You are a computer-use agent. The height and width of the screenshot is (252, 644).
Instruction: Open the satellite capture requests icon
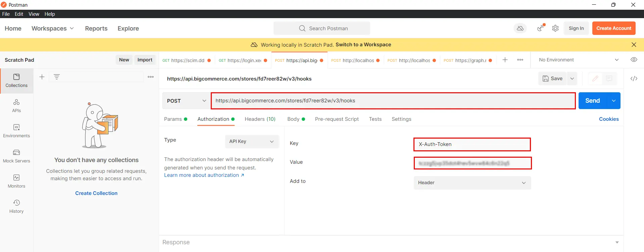click(541, 28)
